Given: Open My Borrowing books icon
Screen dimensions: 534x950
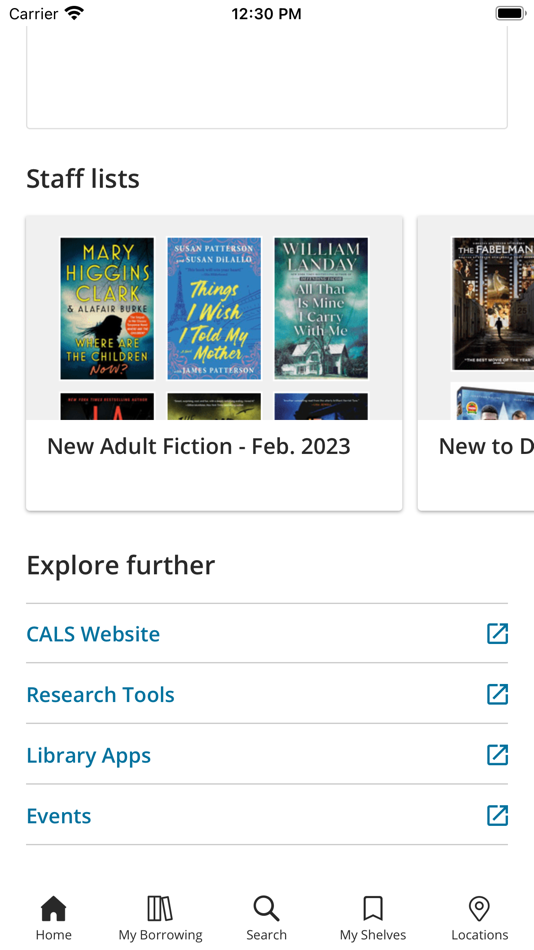Looking at the screenshot, I should coord(160,908).
